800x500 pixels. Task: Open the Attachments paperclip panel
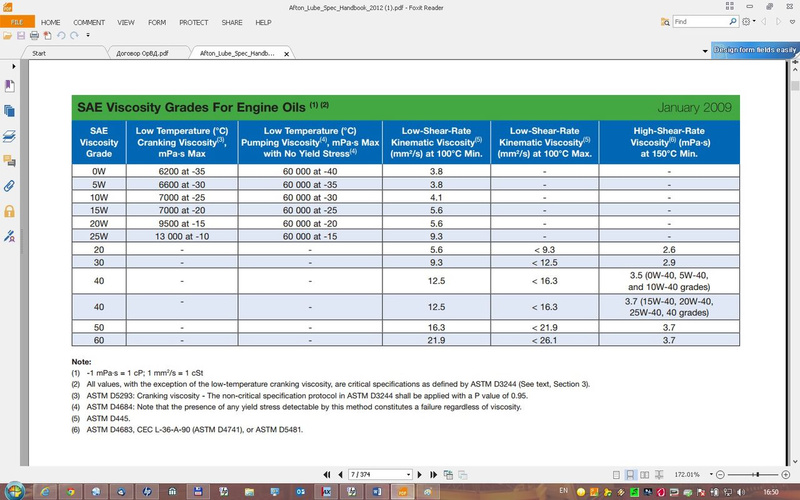9,186
